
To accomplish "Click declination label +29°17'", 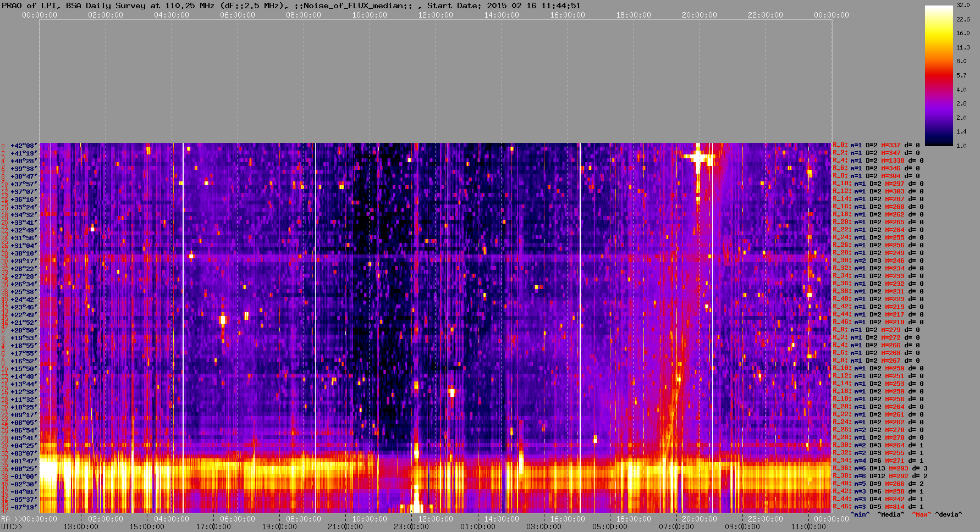I will point(24,261).
